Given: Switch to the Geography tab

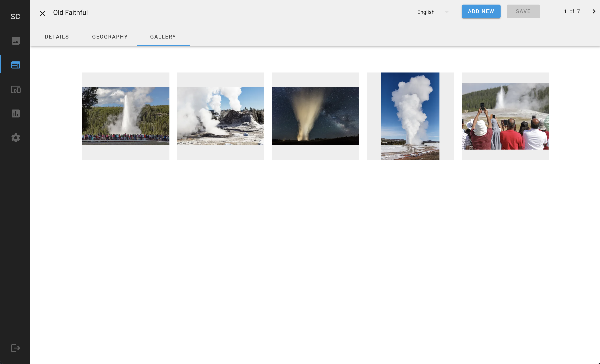Looking at the screenshot, I should point(110,37).
